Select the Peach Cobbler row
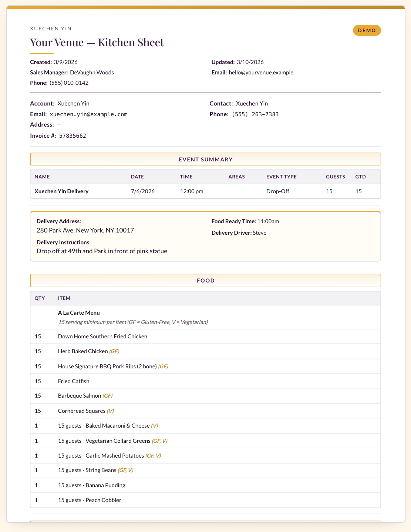Viewport: 411px width, 532px height. tap(205, 500)
